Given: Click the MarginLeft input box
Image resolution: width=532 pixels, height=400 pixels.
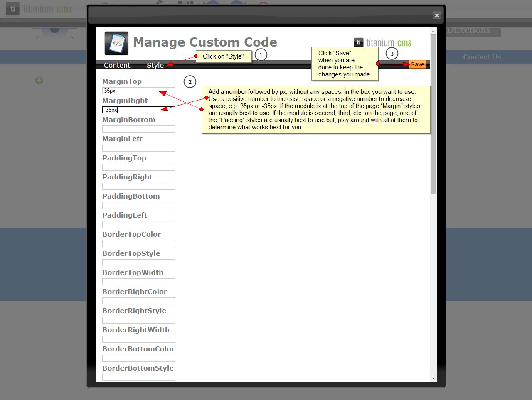Looking at the screenshot, I should pos(138,148).
